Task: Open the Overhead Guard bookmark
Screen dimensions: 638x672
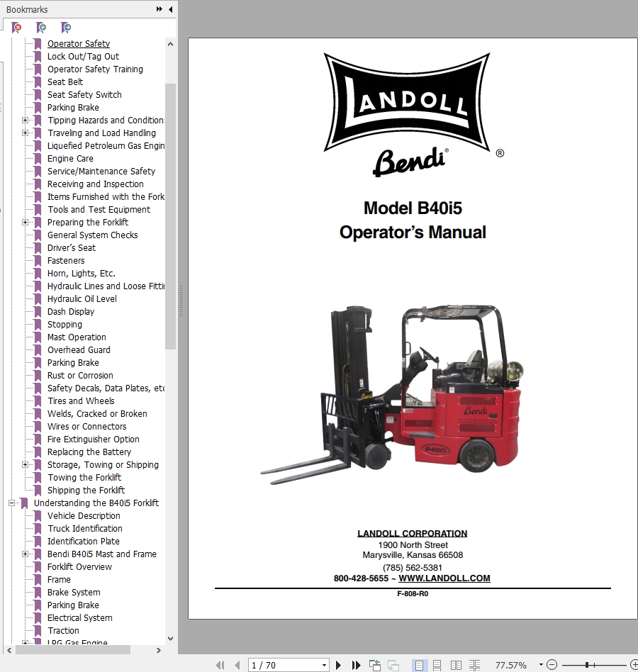Action: pyautogui.click(x=79, y=350)
